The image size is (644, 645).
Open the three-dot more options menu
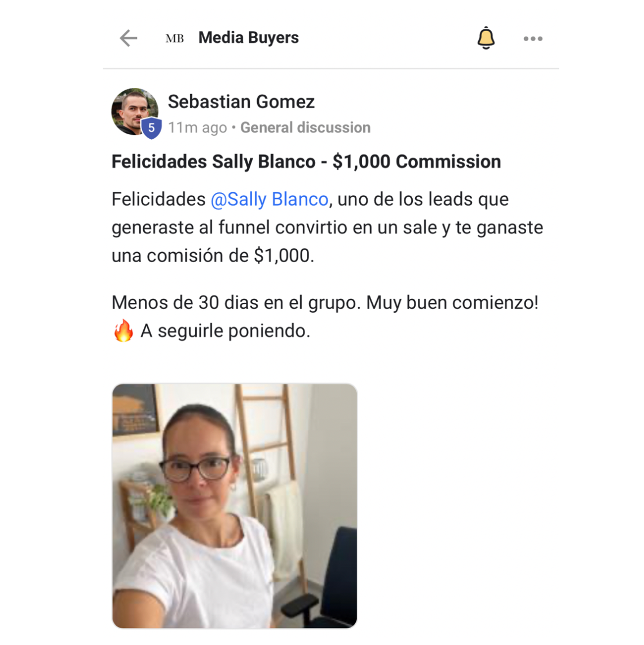533,39
